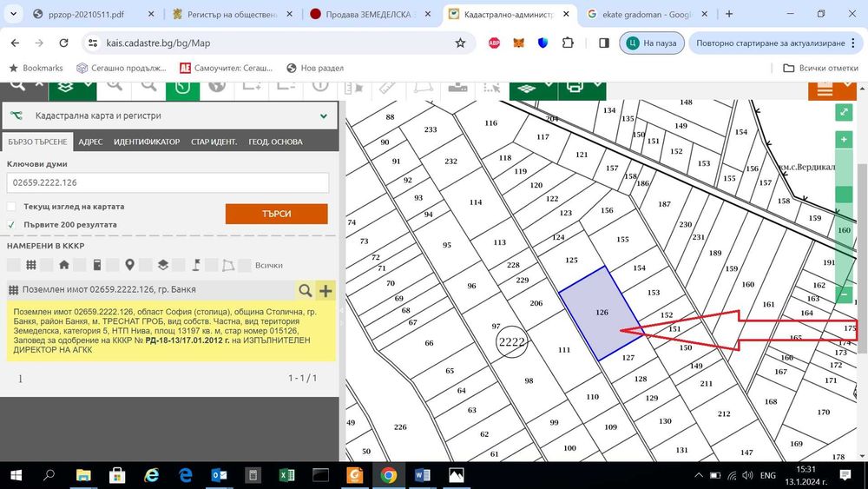Zoom to the found parcel with magnifier
The image size is (868, 489).
coord(305,289)
